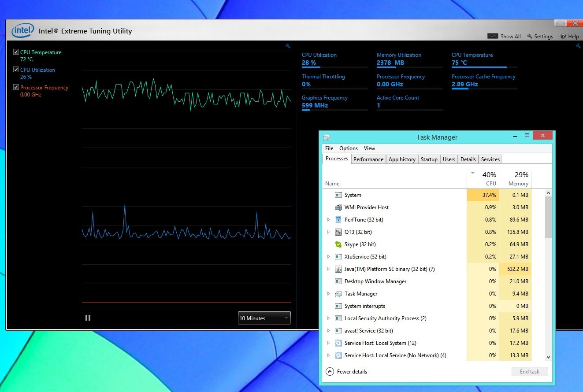
Task: Click the Task Manager process row icon
Action: (x=338, y=293)
